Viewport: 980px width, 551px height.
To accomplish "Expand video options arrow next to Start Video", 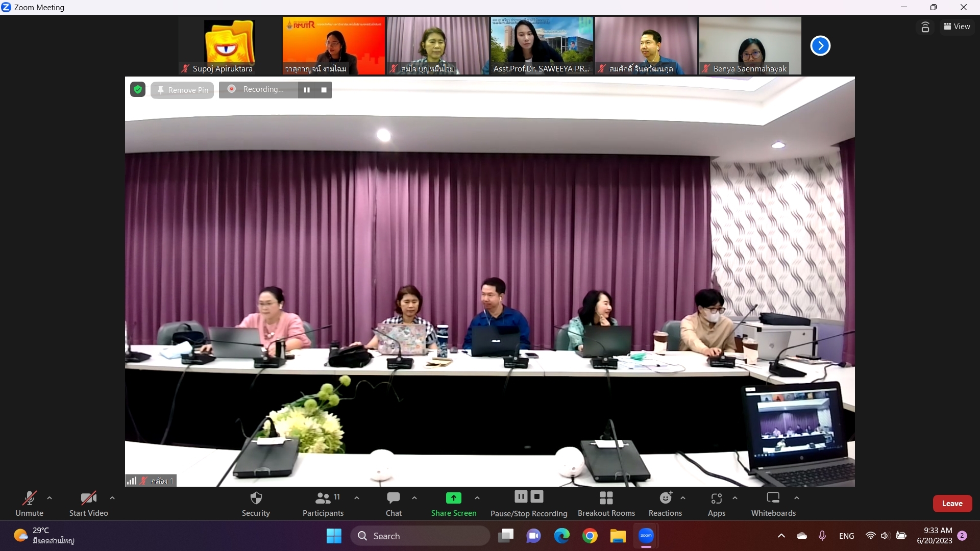I will (x=112, y=498).
